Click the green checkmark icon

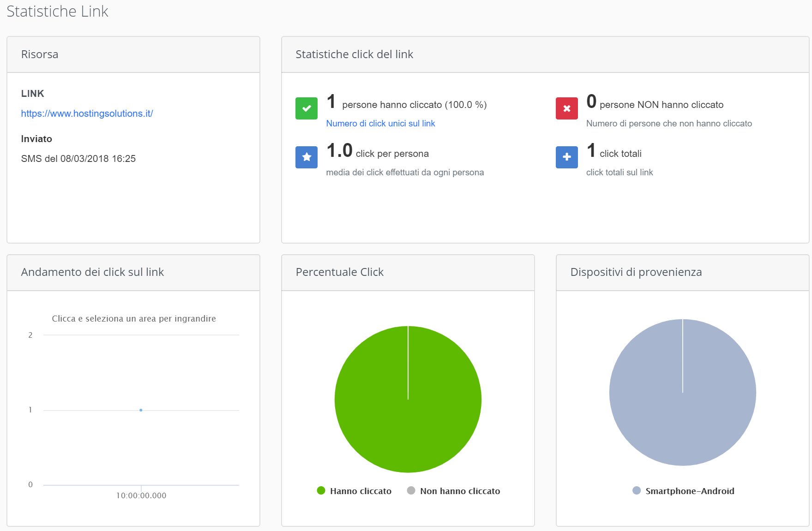[306, 108]
